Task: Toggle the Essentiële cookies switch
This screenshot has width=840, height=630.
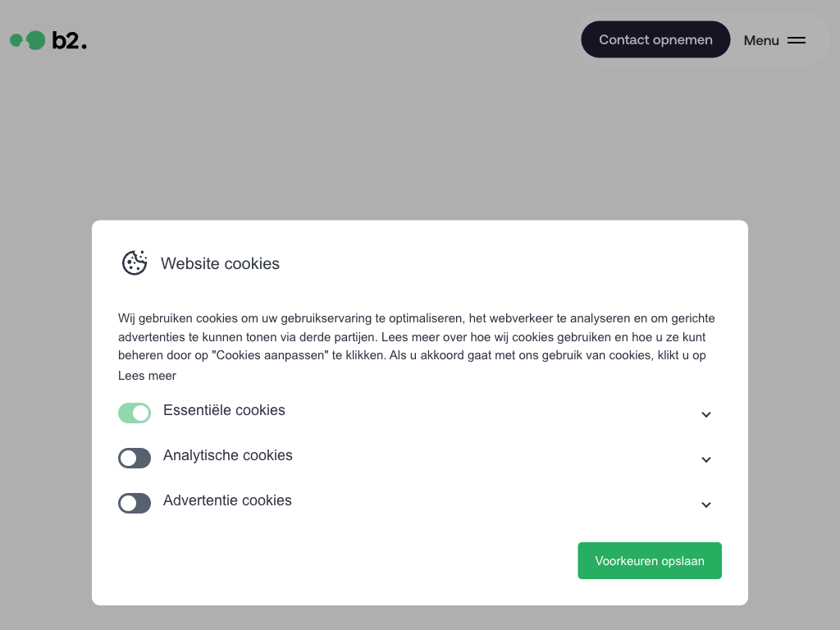Action: coord(135,413)
